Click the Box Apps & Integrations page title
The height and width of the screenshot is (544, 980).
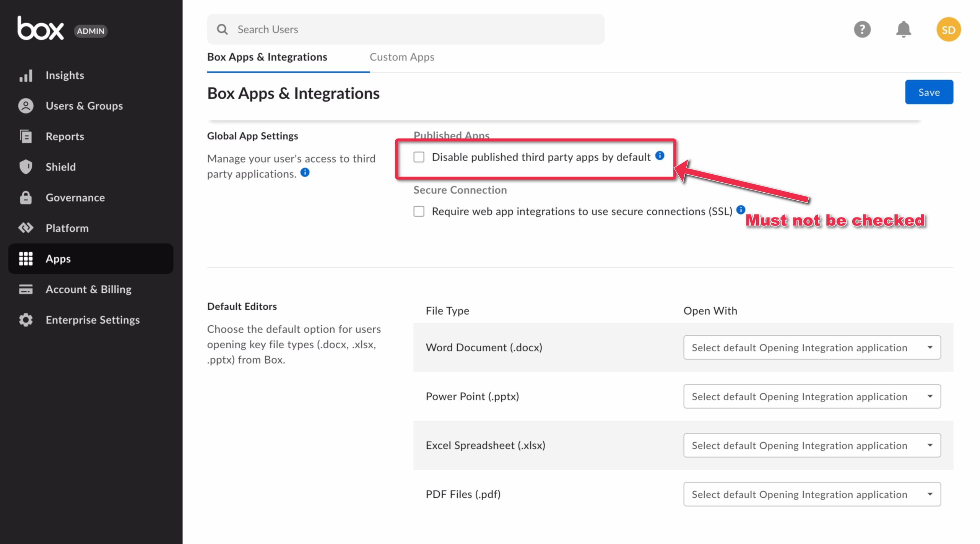point(293,93)
